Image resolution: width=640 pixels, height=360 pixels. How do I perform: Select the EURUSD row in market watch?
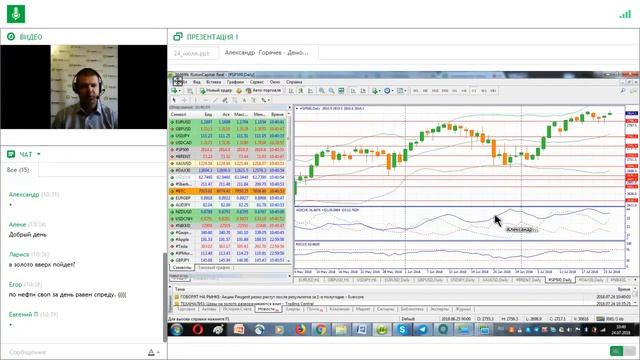[x=227, y=122]
